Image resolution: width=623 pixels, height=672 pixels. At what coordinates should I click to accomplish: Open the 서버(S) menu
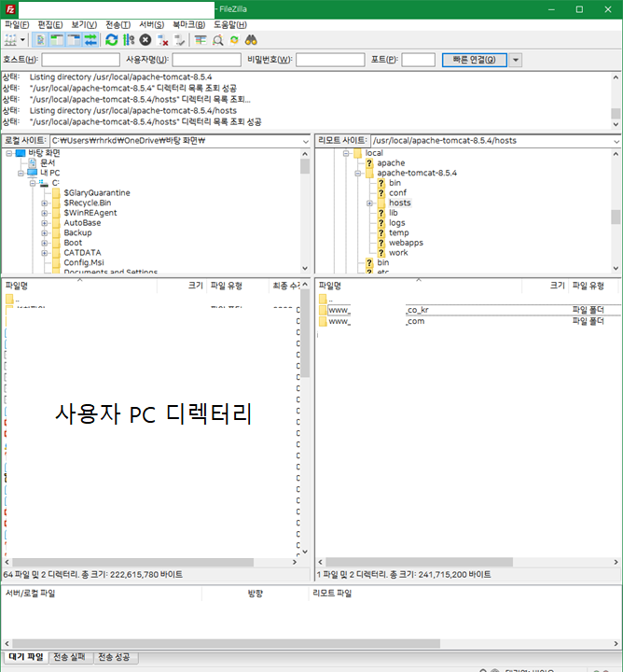coord(152,25)
